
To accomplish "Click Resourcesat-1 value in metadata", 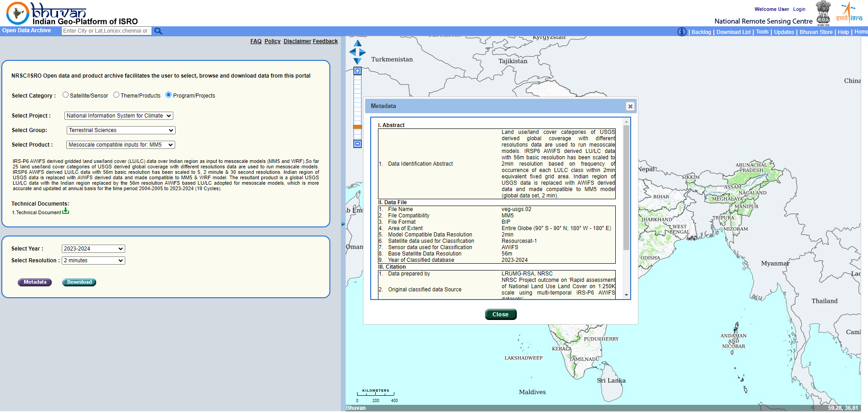I will coord(519,241).
